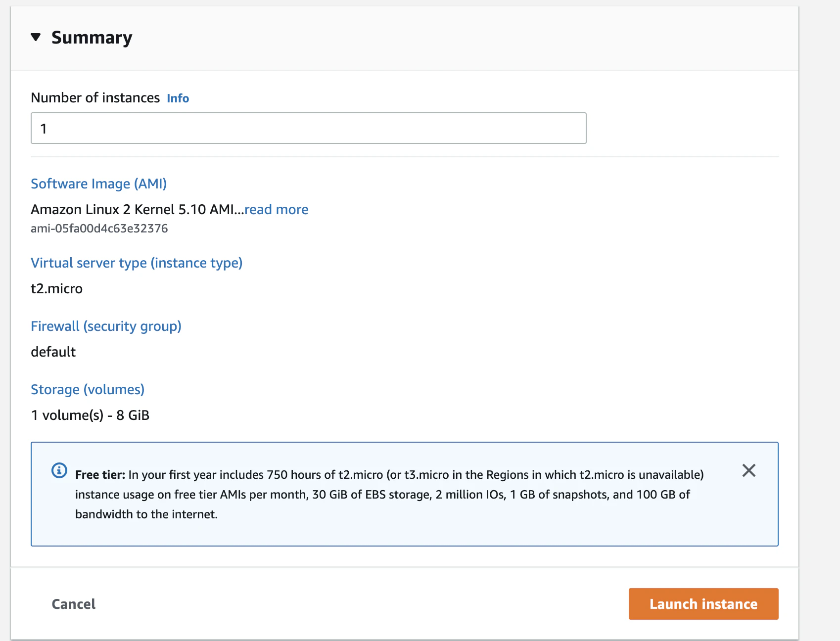Open the Storage (volumes) link

tap(88, 389)
